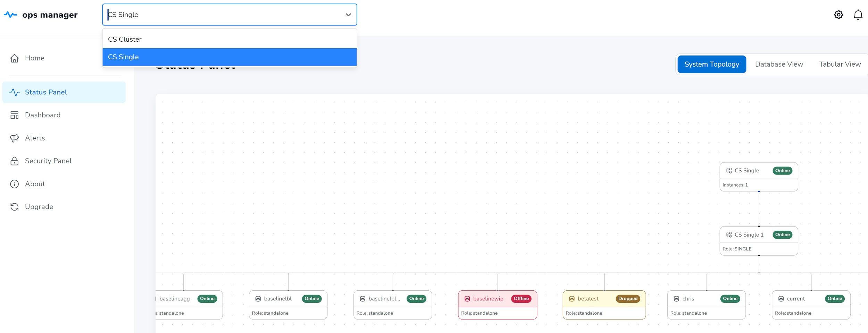Click the Status Panel pulse icon
Viewport: 868px width, 333px height.
tap(14, 92)
